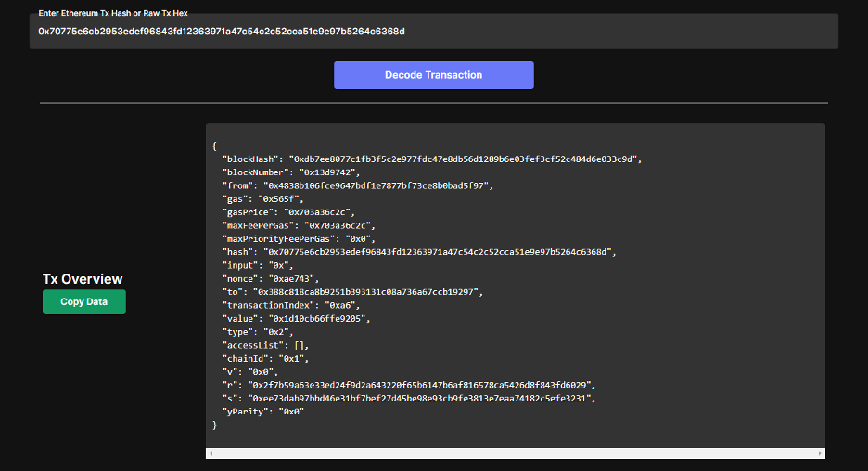Screen dimensions: 868x471
Task: Click the horizontal scrollbar track under JSON
Action: (x=516, y=453)
